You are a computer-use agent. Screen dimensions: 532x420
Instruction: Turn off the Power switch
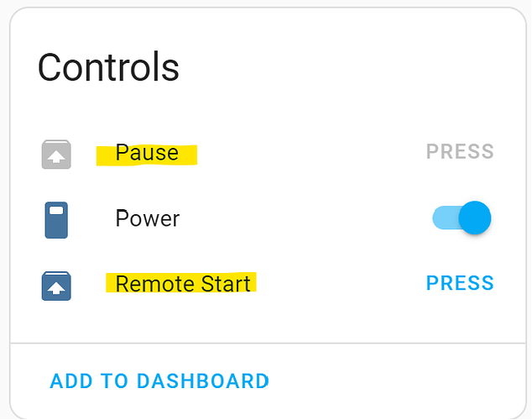tap(461, 218)
